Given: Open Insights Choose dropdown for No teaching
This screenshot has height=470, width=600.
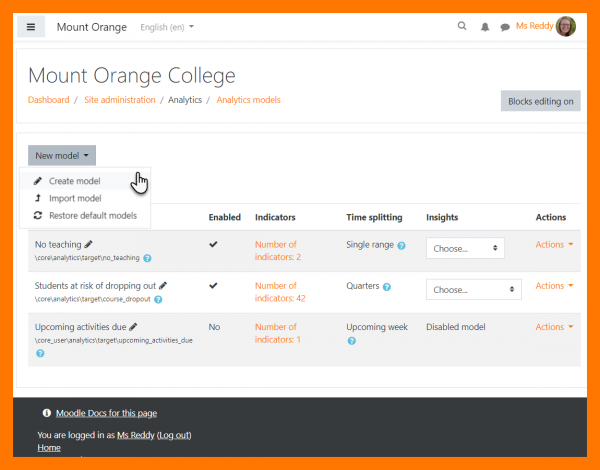Looking at the screenshot, I should tap(465, 248).
